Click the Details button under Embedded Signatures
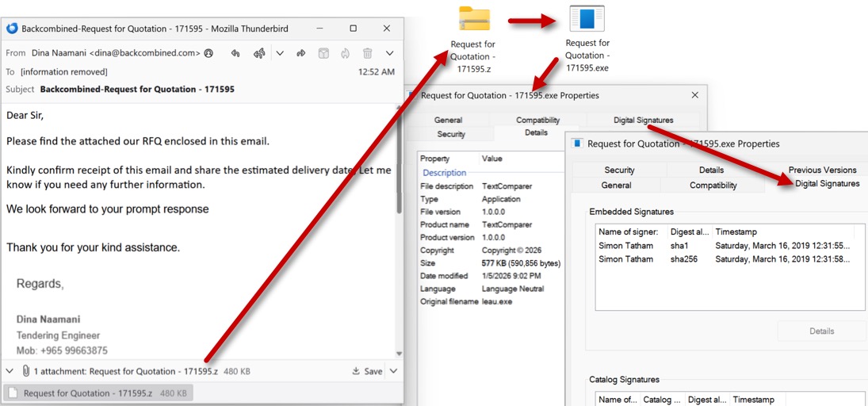868x406 pixels. (x=821, y=331)
